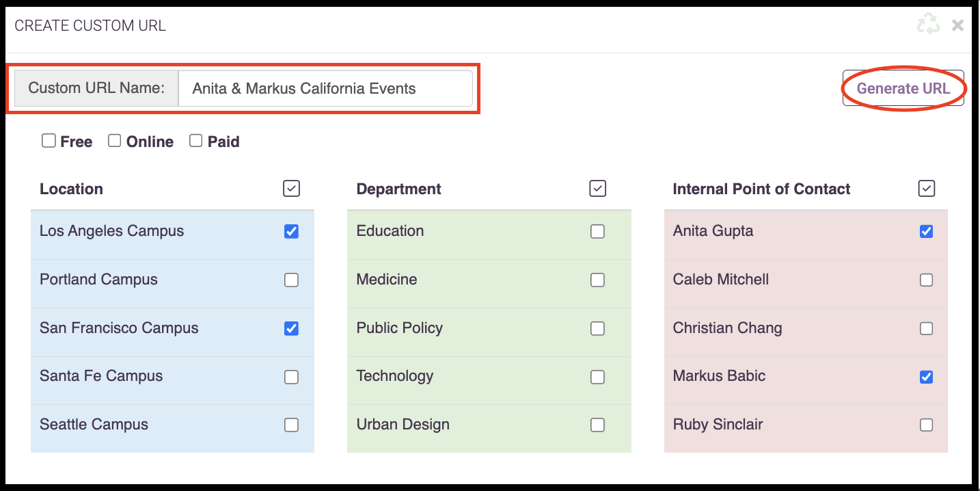Uncheck the Markus Babic checkbox
Screen dimensions: 980x491
coord(927,377)
